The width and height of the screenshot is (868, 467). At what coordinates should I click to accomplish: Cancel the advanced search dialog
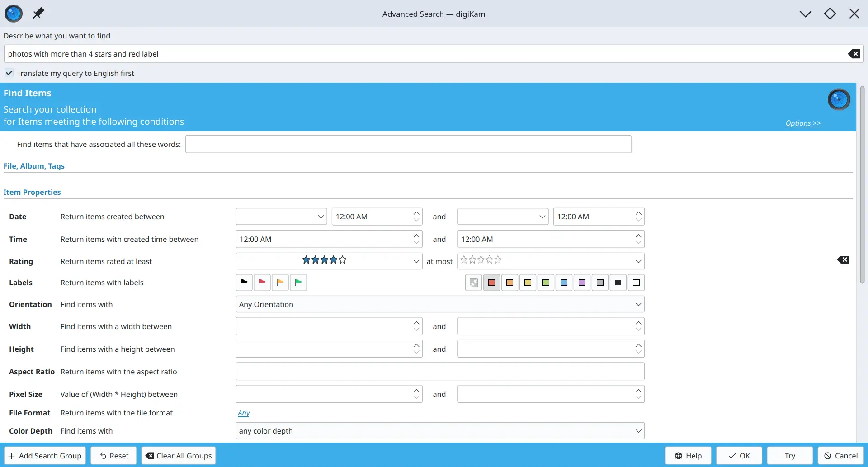[x=841, y=456]
